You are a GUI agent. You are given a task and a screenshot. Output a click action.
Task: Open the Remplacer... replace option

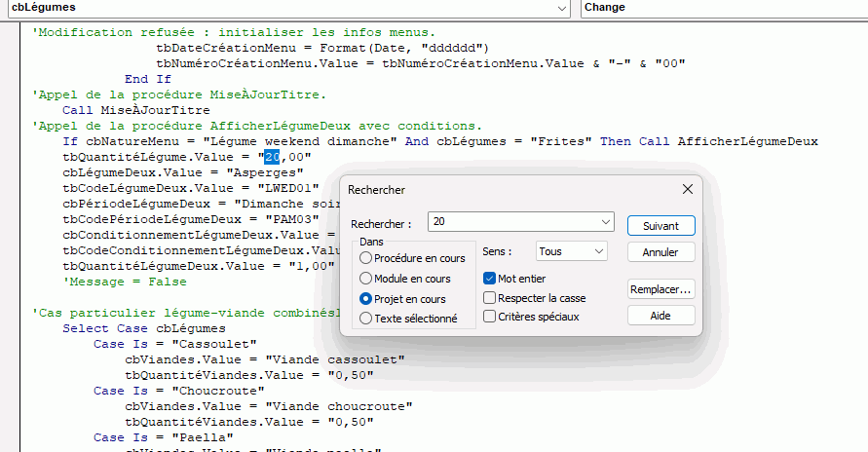pyautogui.click(x=660, y=289)
